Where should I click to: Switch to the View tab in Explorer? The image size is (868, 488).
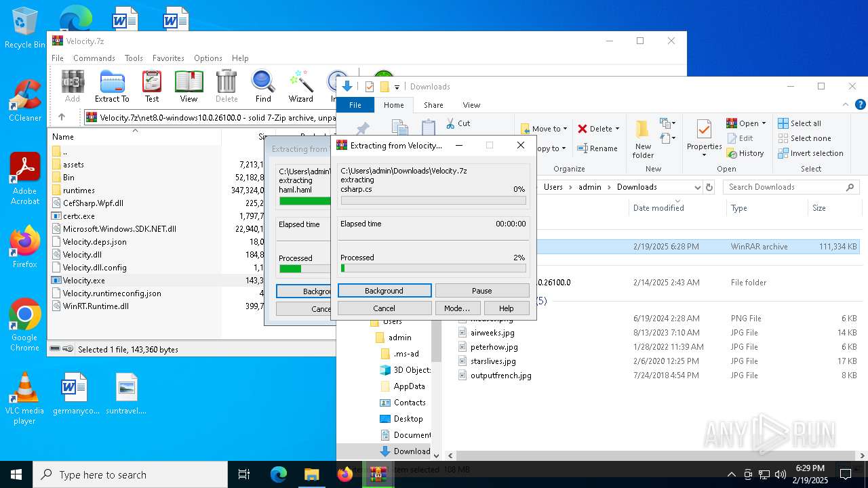(x=471, y=105)
